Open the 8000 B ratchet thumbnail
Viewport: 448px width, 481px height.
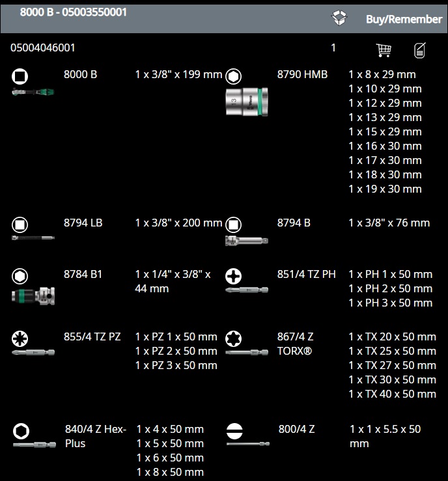click(x=33, y=92)
